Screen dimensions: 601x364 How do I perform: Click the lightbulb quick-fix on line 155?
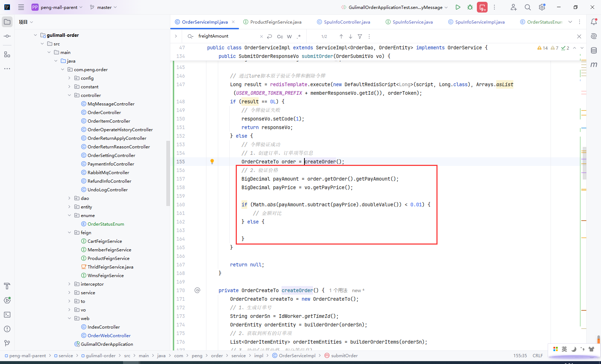point(212,162)
